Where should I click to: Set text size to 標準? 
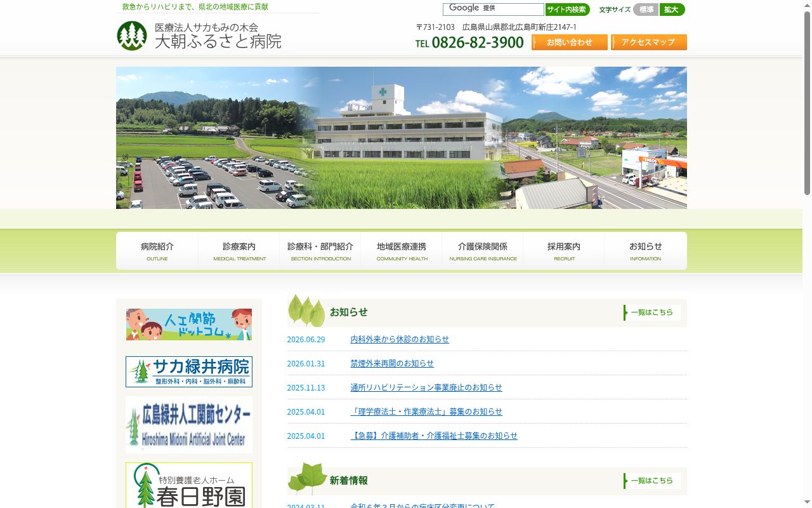click(x=646, y=10)
